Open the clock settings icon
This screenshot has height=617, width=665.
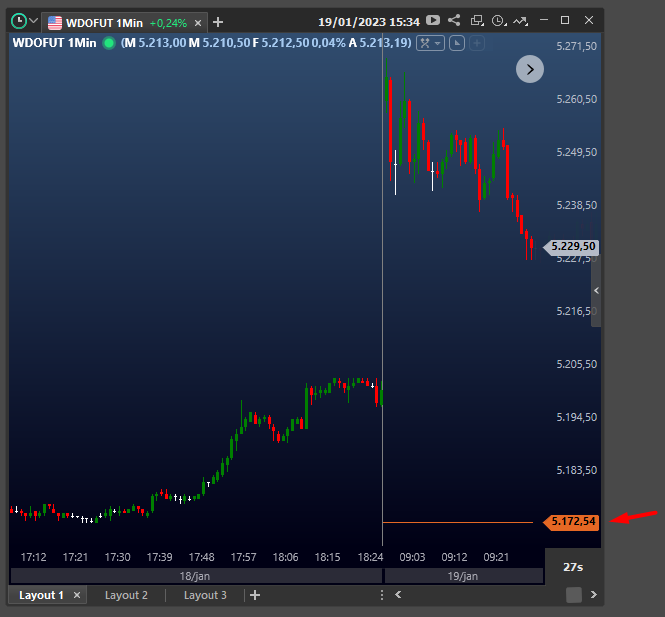[x=499, y=20]
